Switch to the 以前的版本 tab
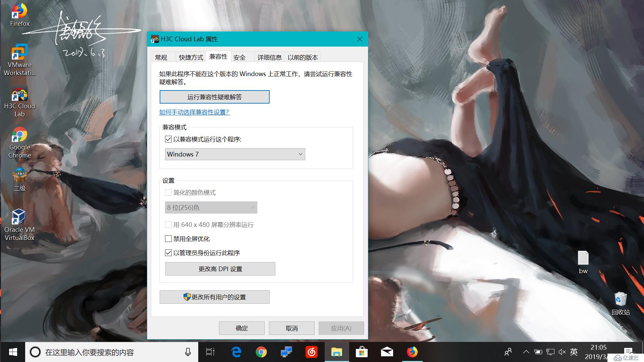The width and height of the screenshot is (644, 362). click(x=303, y=57)
